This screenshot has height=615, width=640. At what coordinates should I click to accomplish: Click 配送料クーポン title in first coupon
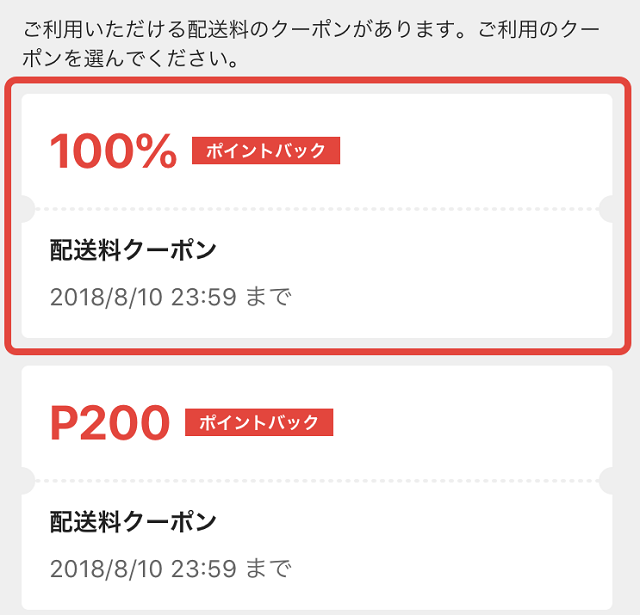pos(133,250)
